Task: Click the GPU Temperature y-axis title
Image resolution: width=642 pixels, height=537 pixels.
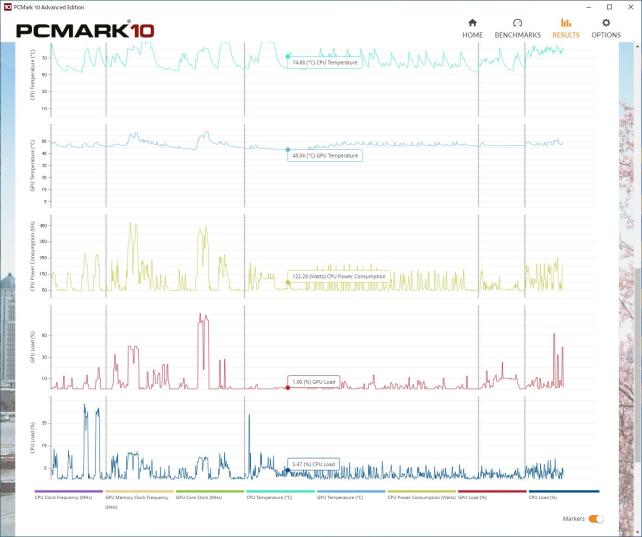Action: tap(32, 165)
